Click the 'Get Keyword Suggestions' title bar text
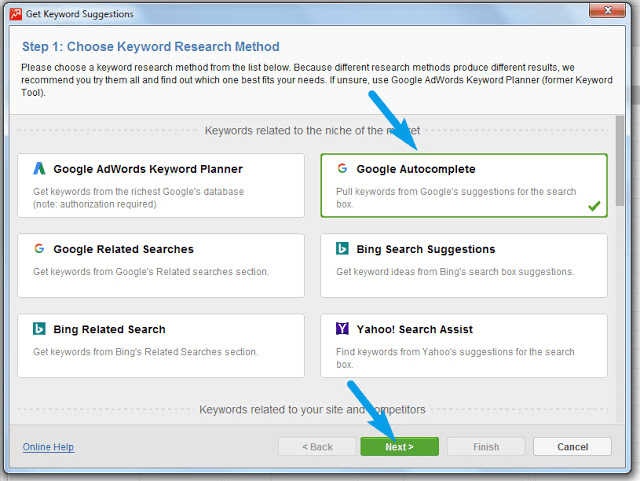Image resolution: width=640 pixels, height=481 pixels. [x=80, y=14]
